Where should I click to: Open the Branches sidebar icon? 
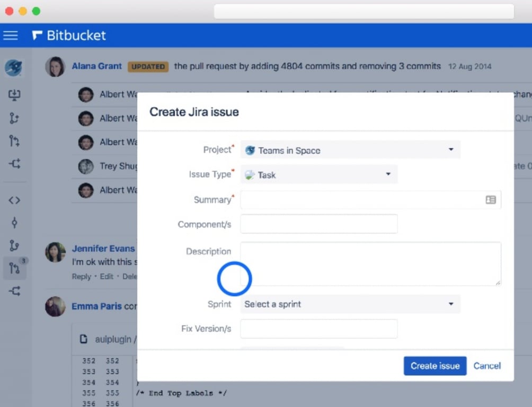coord(14,245)
